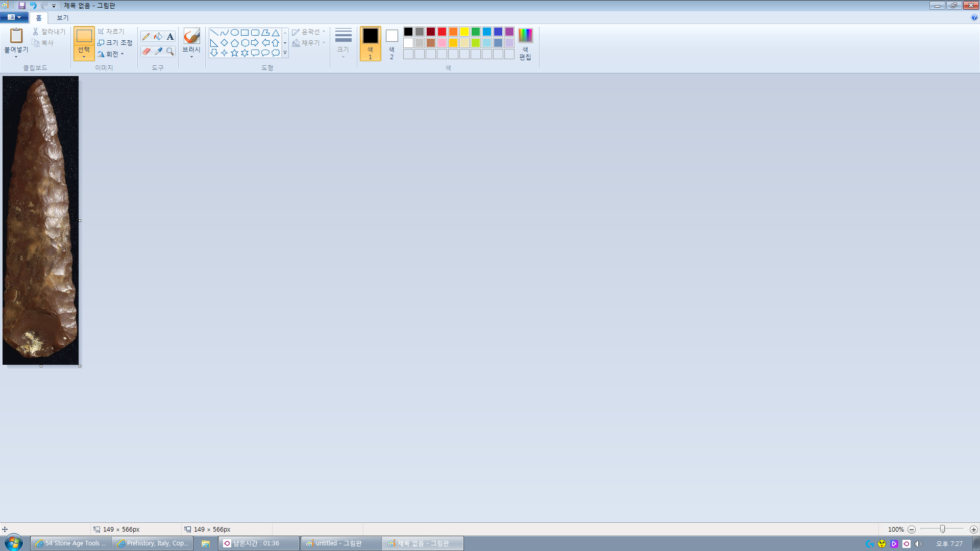Activate Color 2 background selector

(x=391, y=43)
